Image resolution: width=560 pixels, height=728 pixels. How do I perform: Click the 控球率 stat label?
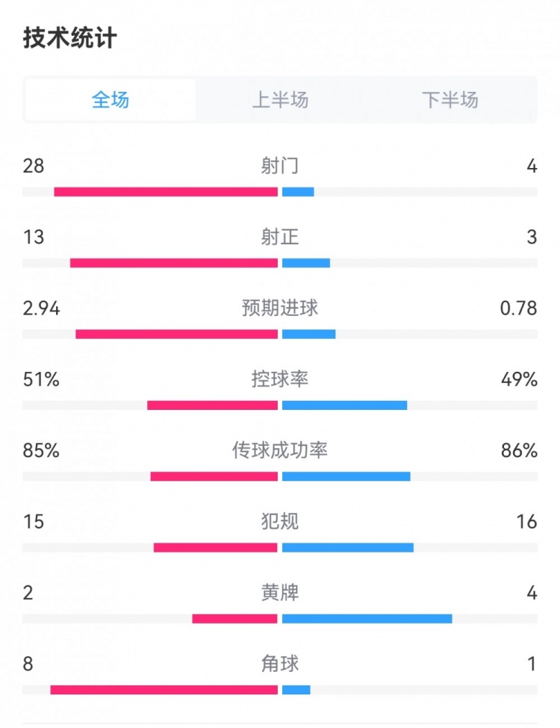[x=280, y=379]
